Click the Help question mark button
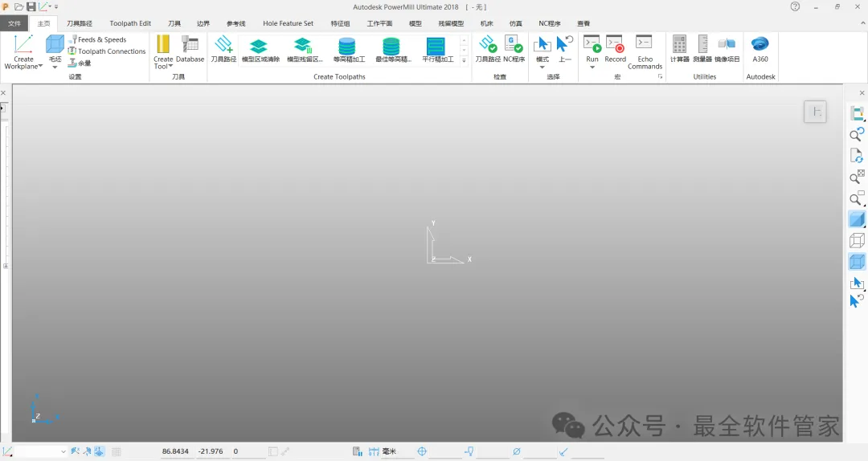The image size is (868, 461). (x=795, y=6)
